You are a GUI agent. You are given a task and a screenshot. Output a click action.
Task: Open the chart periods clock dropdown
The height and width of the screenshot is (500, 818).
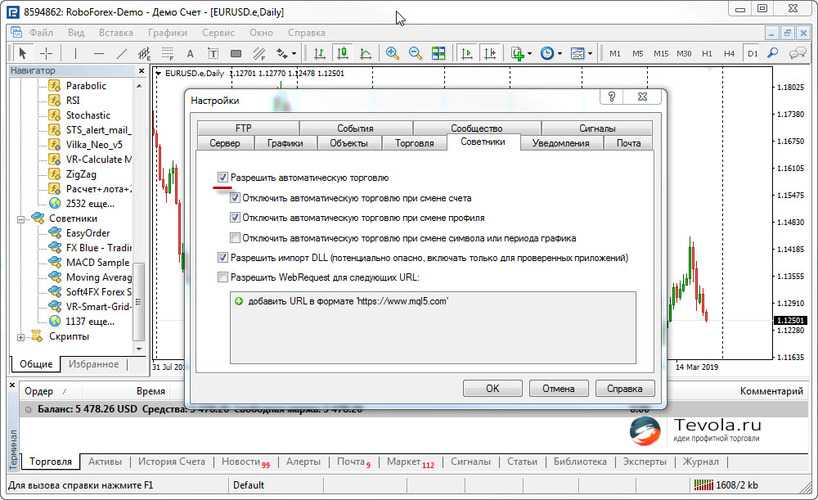(x=551, y=53)
